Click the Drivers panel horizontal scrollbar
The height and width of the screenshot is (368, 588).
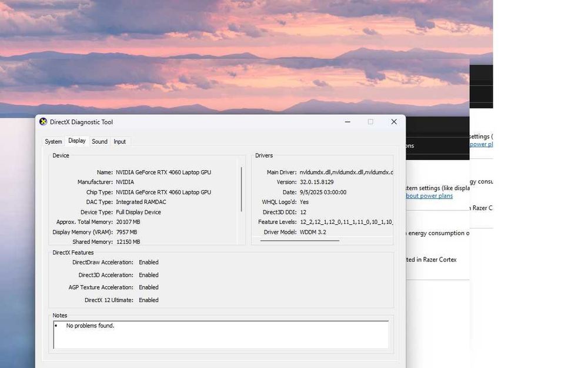[300, 240]
